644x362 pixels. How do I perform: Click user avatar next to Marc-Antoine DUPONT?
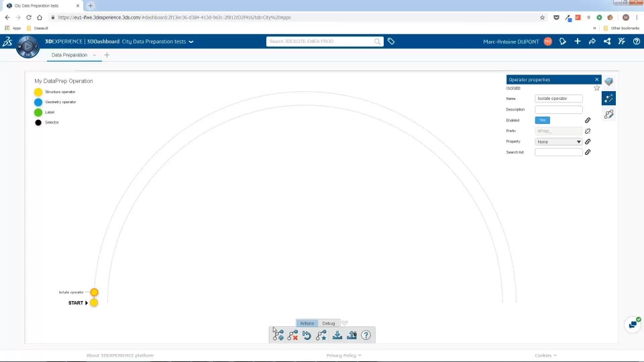click(548, 42)
